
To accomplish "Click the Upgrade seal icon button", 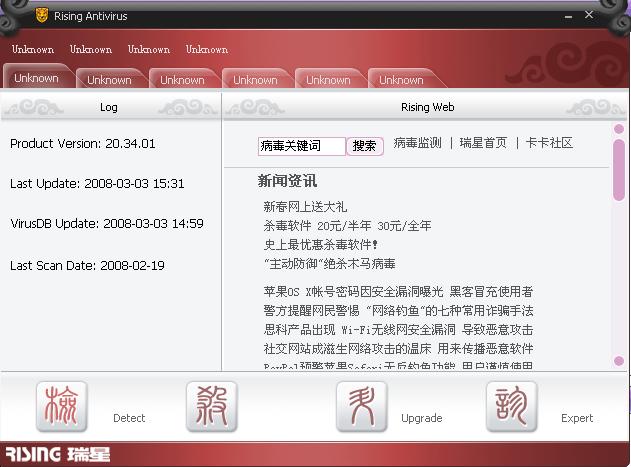I will [362, 407].
